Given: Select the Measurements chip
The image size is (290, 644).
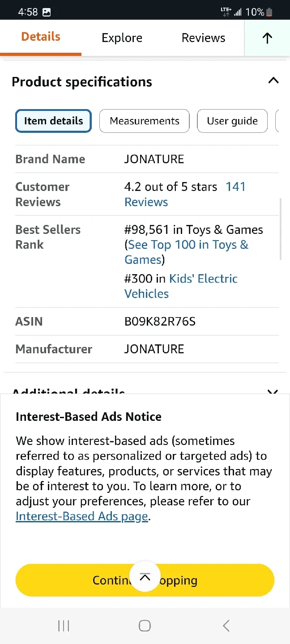Looking at the screenshot, I should pos(144,121).
